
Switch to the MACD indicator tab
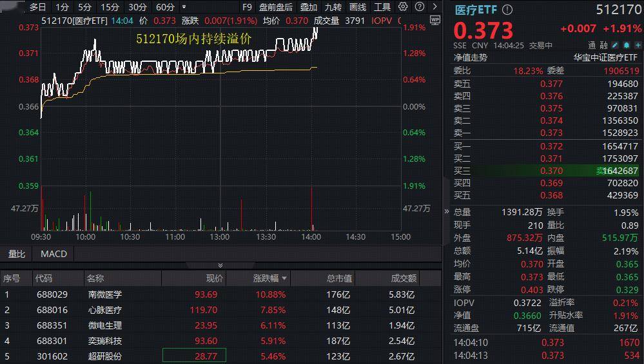tap(54, 254)
